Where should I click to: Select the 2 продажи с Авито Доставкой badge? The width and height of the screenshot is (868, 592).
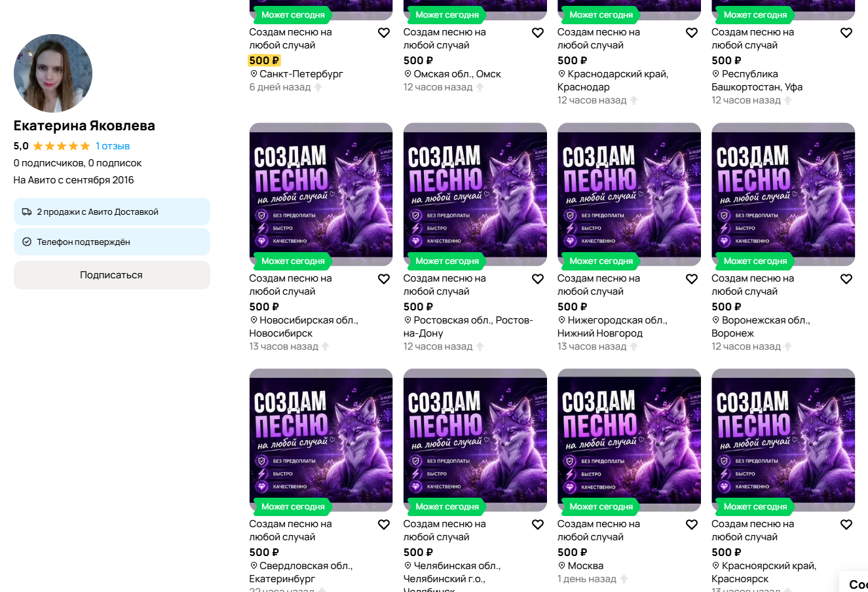pyautogui.click(x=111, y=212)
